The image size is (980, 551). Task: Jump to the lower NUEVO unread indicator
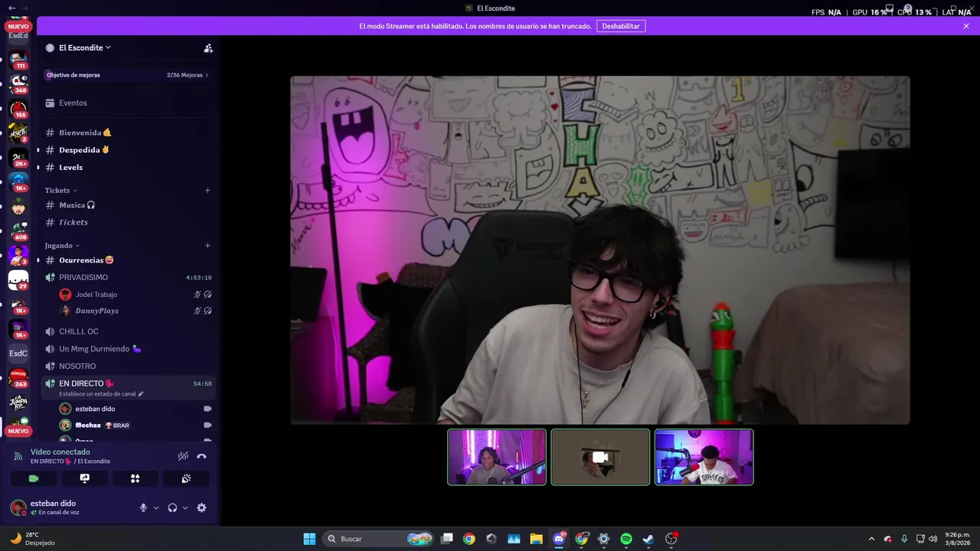pyautogui.click(x=18, y=431)
